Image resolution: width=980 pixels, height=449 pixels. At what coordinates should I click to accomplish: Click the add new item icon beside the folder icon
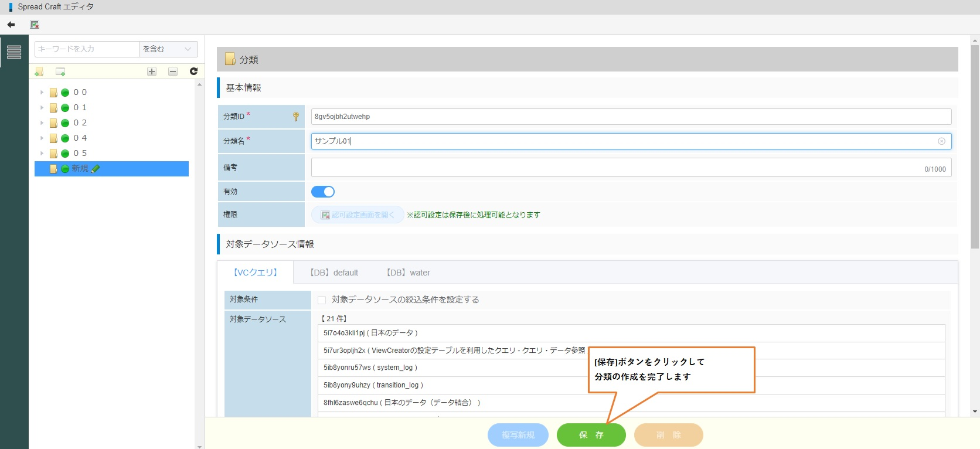60,72
